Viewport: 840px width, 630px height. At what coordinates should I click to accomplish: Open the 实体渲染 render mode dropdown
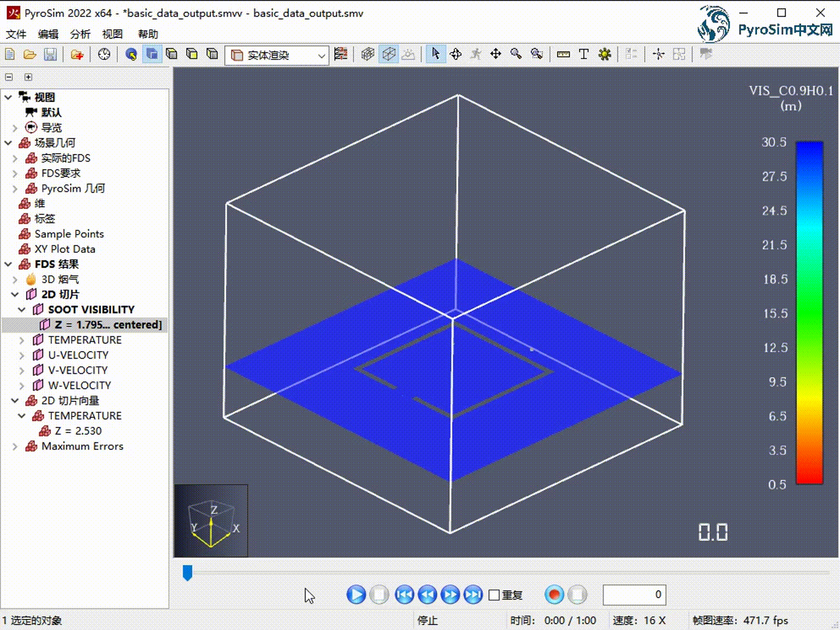coord(277,55)
